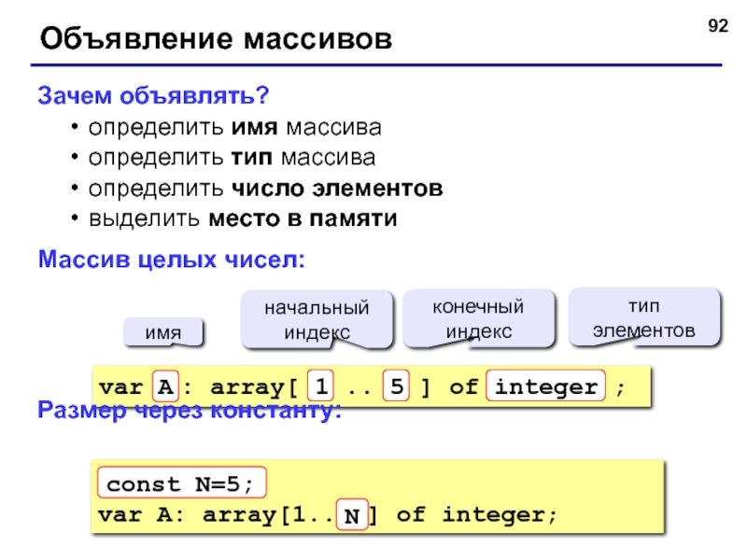Click the slide number 92

[718, 26]
